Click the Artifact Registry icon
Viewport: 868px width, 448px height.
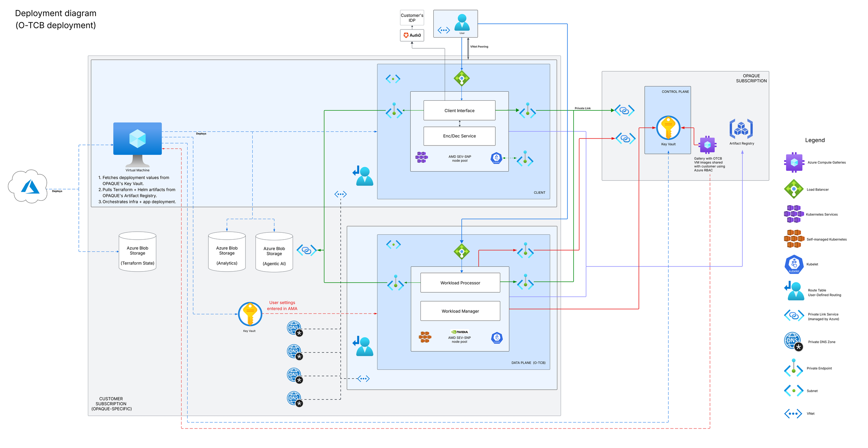[x=741, y=129]
